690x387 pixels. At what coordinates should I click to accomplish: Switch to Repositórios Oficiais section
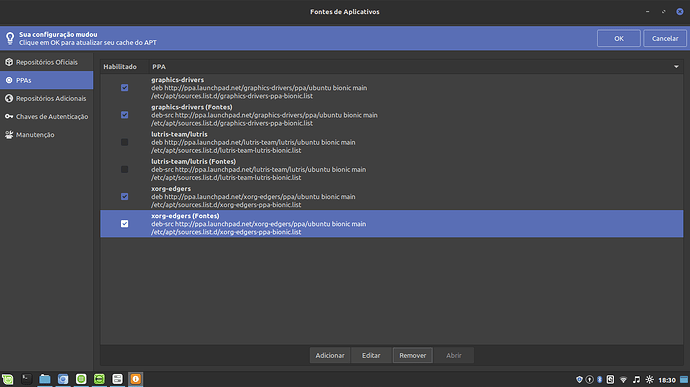(x=47, y=62)
